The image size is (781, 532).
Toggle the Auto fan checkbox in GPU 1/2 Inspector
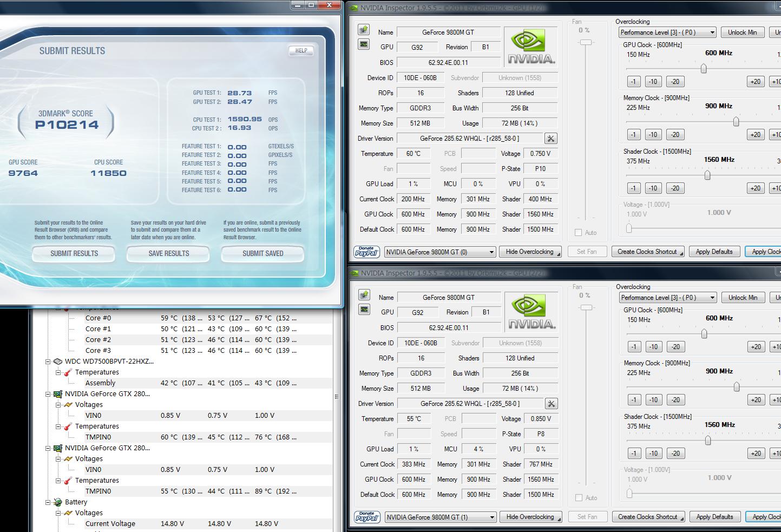579,233
